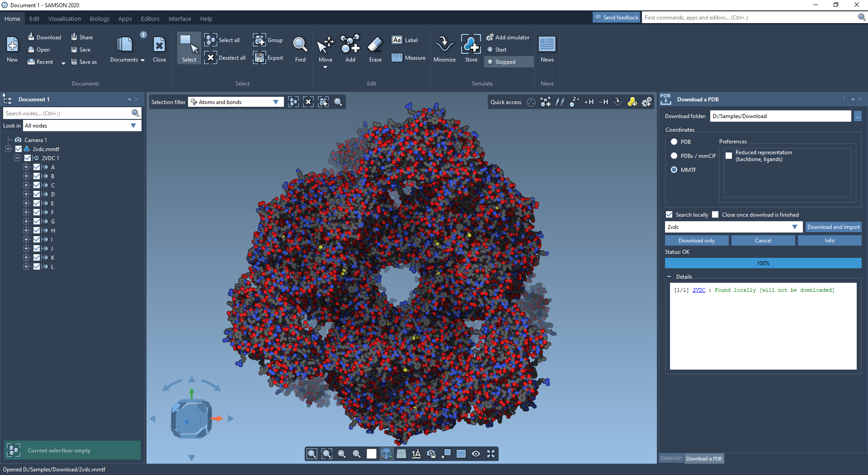Open the Look in All nodes dropdown
The image size is (868, 475).
pyautogui.click(x=133, y=126)
